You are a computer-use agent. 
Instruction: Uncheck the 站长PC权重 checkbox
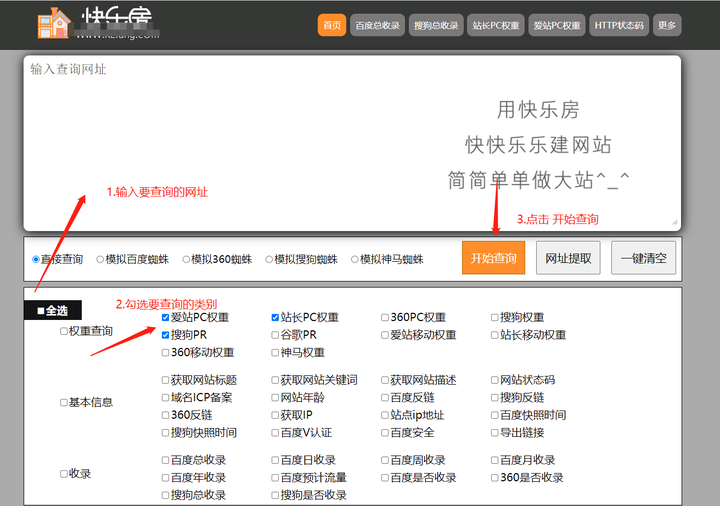(x=275, y=317)
